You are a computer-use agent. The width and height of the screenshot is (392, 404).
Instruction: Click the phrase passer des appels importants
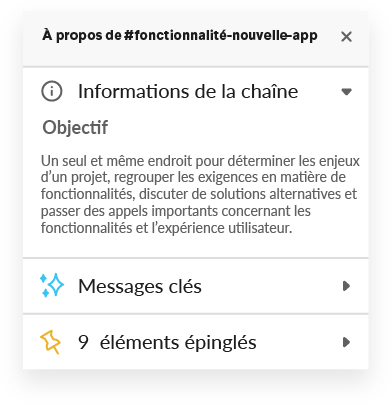pos(129,211)
